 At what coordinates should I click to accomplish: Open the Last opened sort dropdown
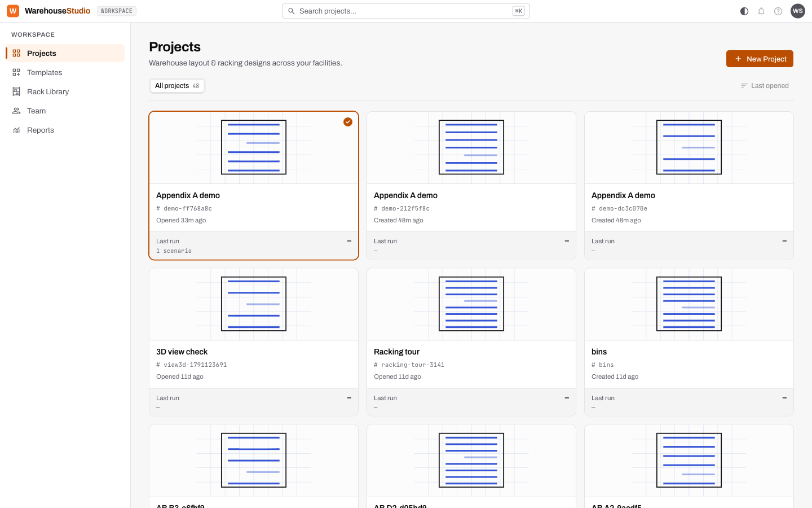tap(765, 86)
